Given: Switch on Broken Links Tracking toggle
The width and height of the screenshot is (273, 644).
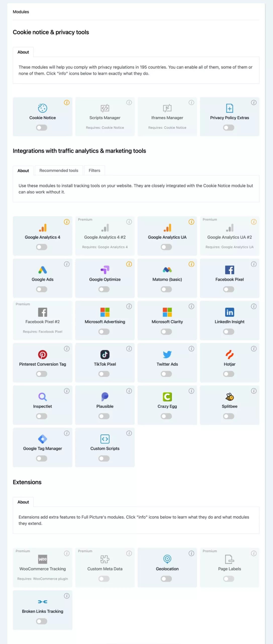Looking at the screenshot, I should 42,621.
